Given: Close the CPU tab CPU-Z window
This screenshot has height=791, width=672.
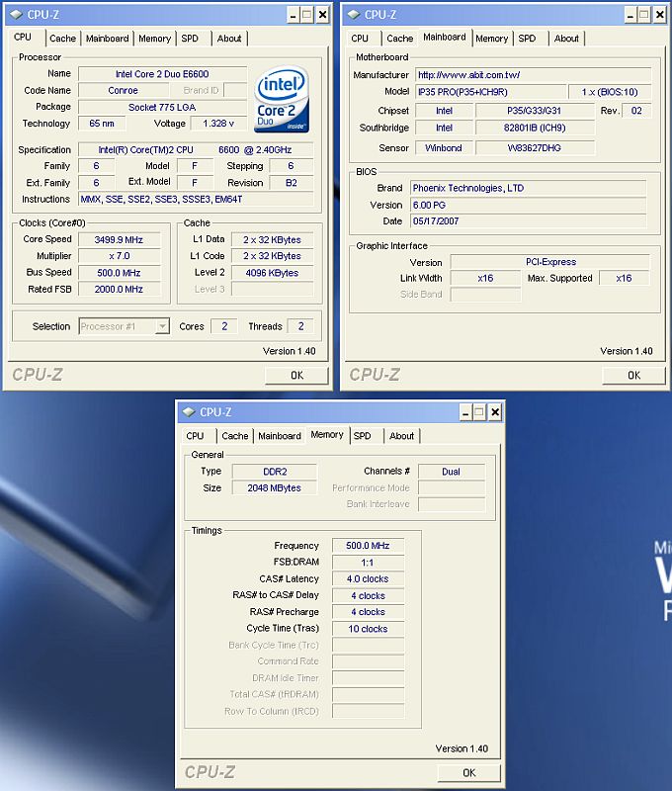Looking at the screenshot, I should pyautogui.click(x=322, y=15).
